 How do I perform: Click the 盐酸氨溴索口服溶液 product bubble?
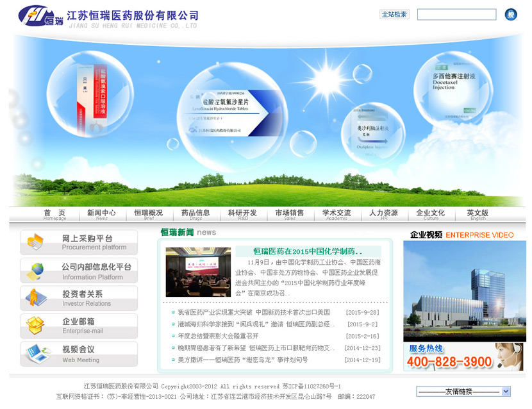coord(90,94)
